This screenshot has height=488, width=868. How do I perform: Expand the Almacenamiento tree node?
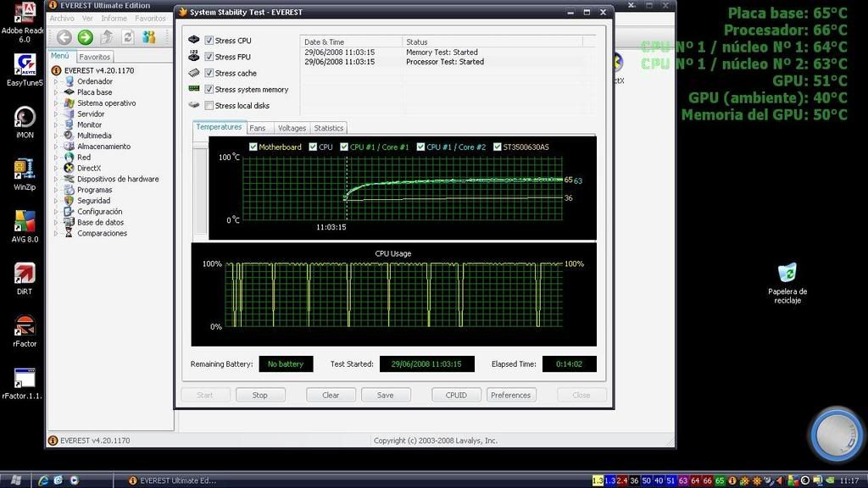point(56,147)
